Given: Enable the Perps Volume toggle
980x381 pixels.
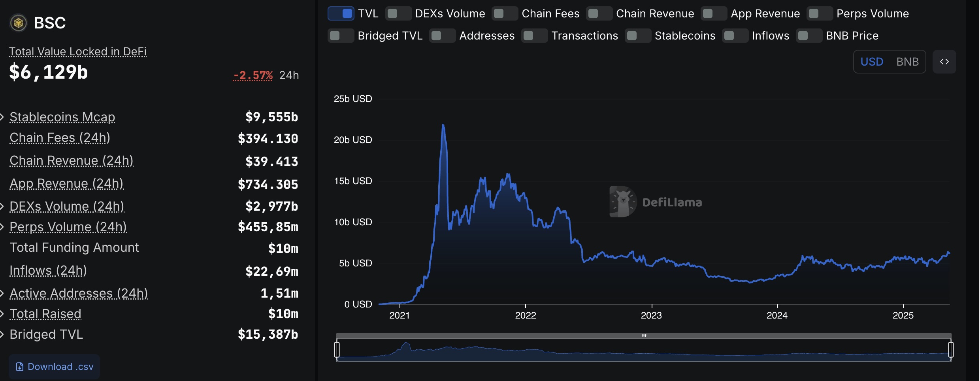Looking at the screenshot, I should tap(820, 13).
